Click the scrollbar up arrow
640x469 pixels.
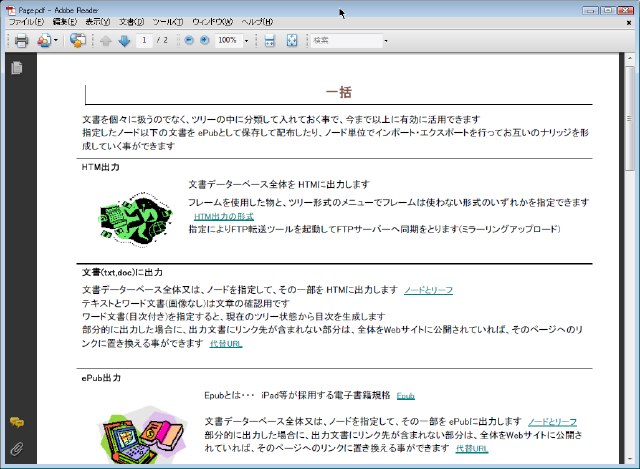point(630,58)
